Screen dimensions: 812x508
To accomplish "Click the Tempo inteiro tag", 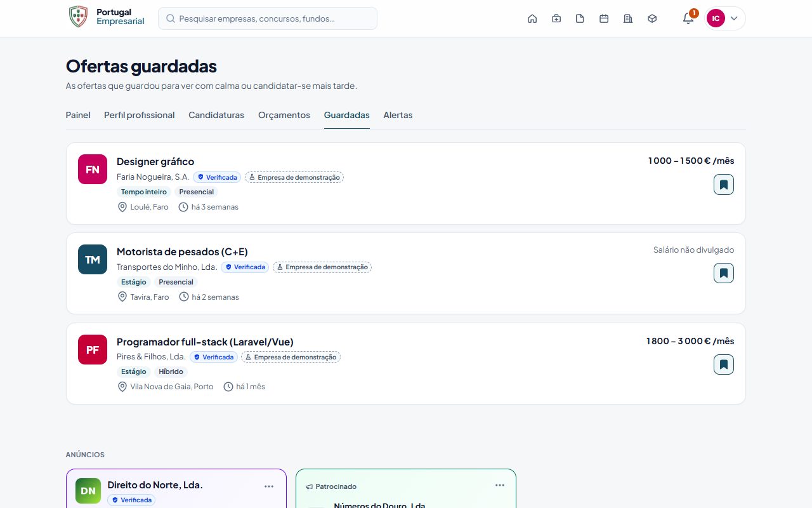I will (144, 192).
